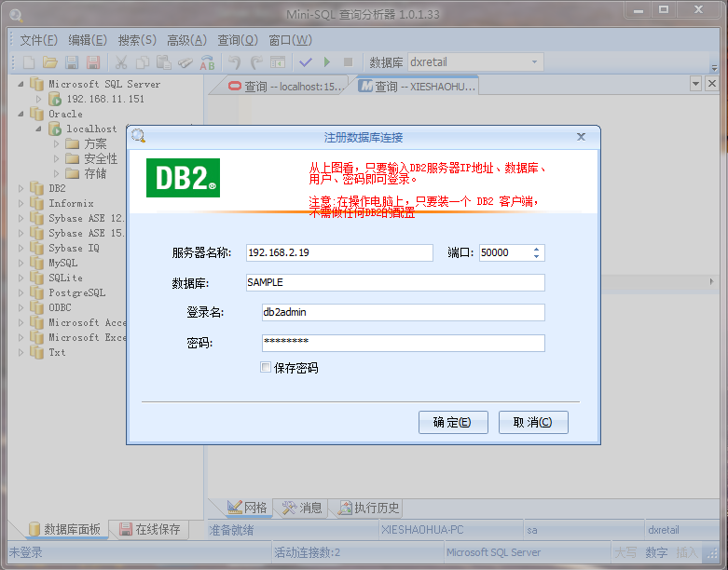Enable the 保存密码 checkbox

tap(265, 367)
